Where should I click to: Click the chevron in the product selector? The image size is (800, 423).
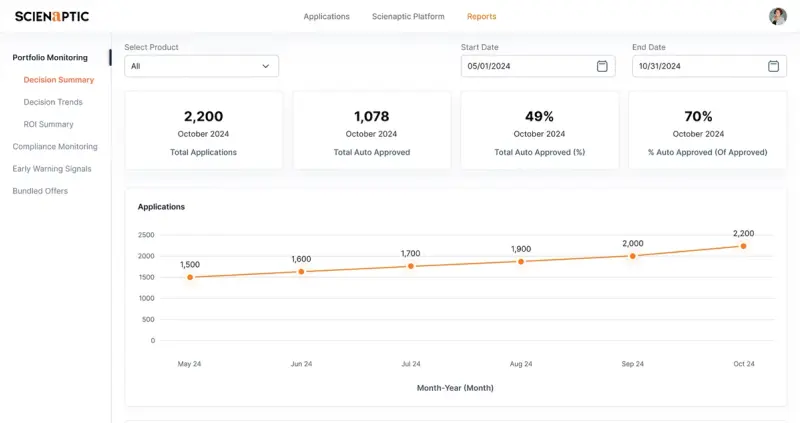tap(266, 66)
